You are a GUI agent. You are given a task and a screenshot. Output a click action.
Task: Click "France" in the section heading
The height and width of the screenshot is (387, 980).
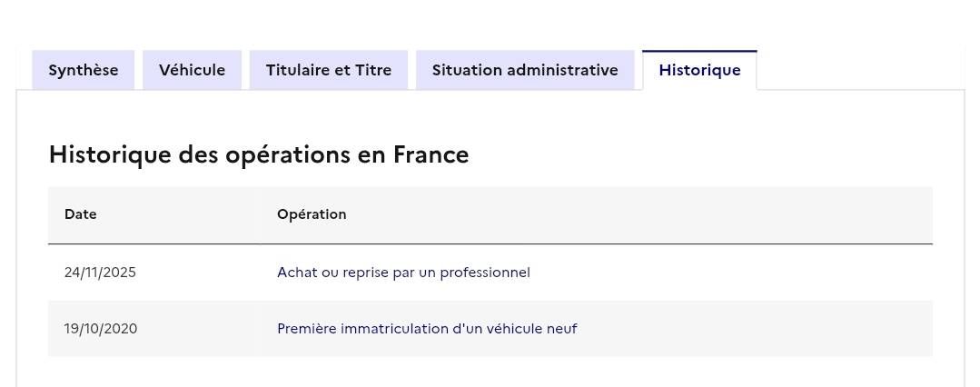431,155
